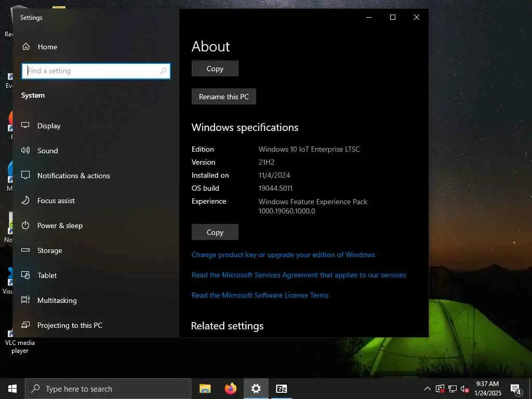Click the Edition value Windows 10 IoT Enterprise LTSC

click(x=309, y=149)
